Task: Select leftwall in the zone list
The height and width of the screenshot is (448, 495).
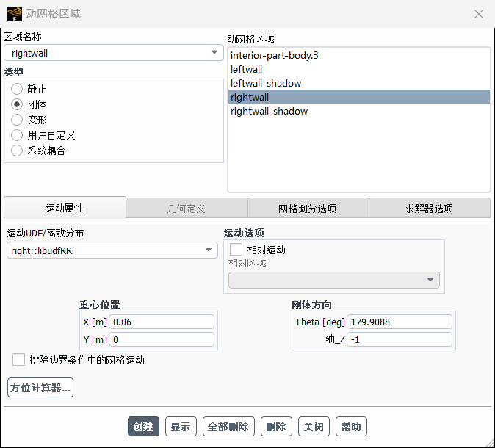Action: (359, 69)
